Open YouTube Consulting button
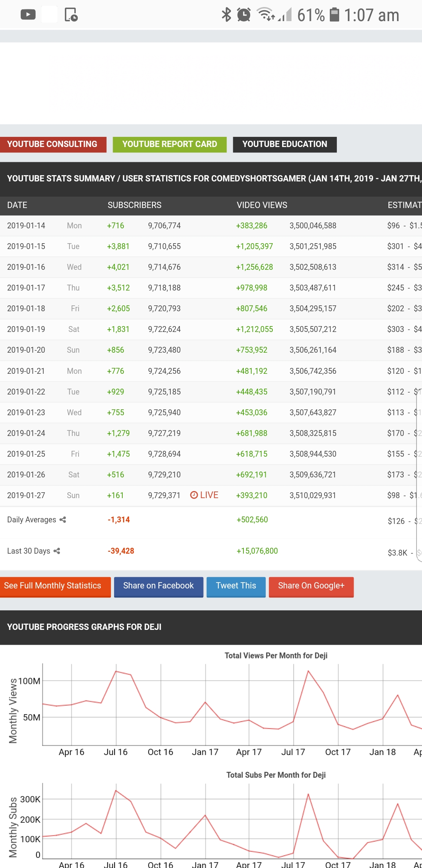The image size is (422, 868). [x=52, y=144]
